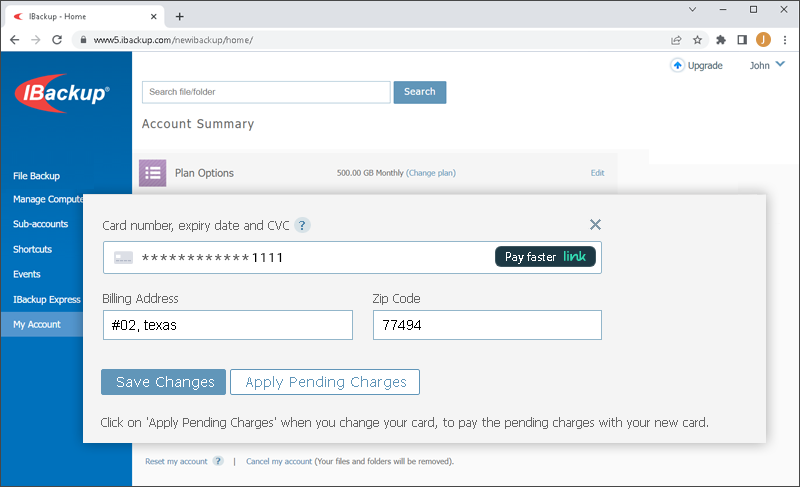The width and height of the screenshot is (800, 487).
Task: Open IBackup Express in the sidebar
Action: pyautogui.click(x=46, y=299)
